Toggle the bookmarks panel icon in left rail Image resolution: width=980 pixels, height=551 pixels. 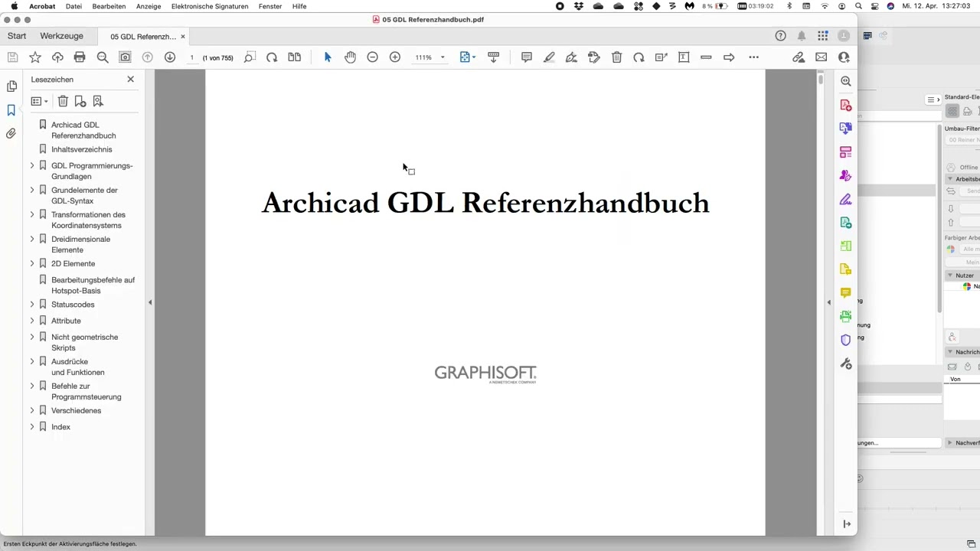pos(11,110)
